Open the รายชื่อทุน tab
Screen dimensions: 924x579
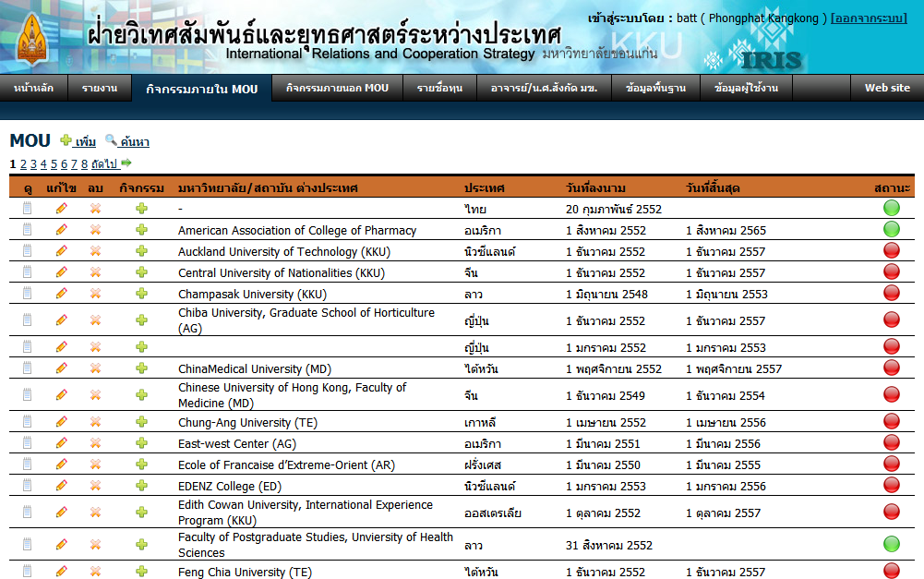pyautogui.click(x=439, y=88)
